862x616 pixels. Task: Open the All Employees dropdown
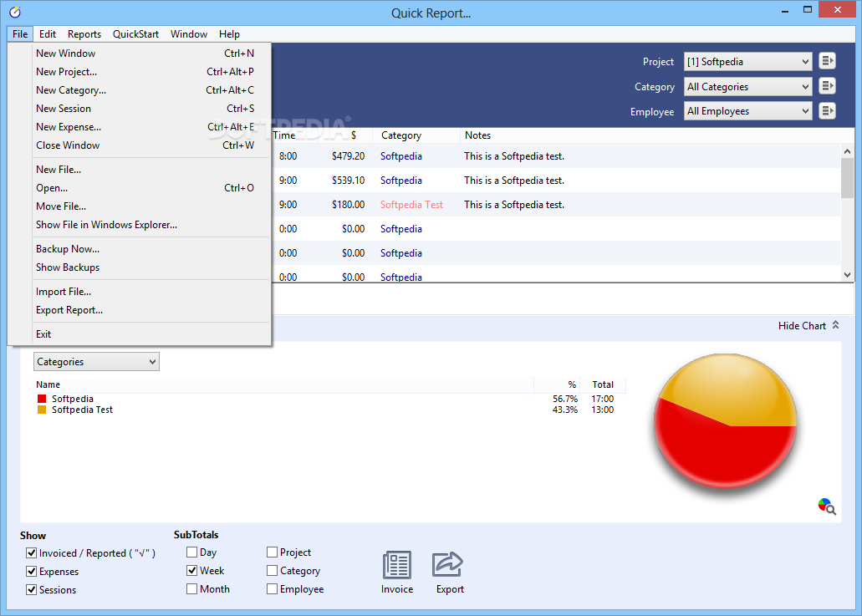[x=747, y=111]
